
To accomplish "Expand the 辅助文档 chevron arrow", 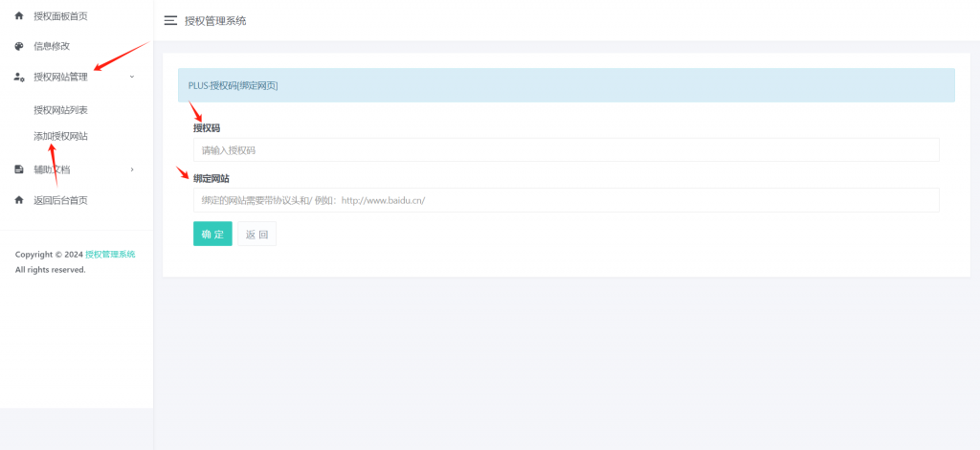I will [x=132, y=169].
